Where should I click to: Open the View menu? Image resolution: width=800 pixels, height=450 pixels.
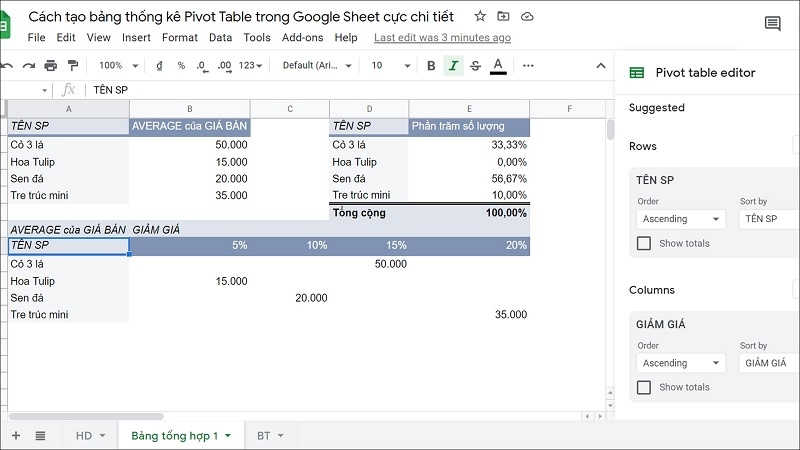click(98, 37)
